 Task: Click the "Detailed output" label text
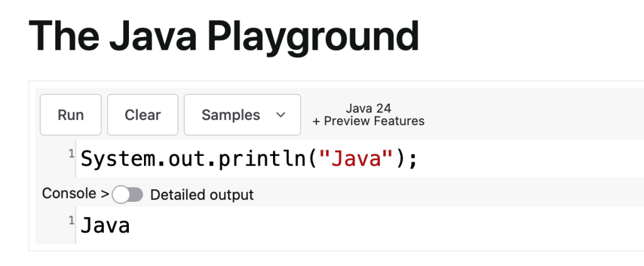coord(202,195)
